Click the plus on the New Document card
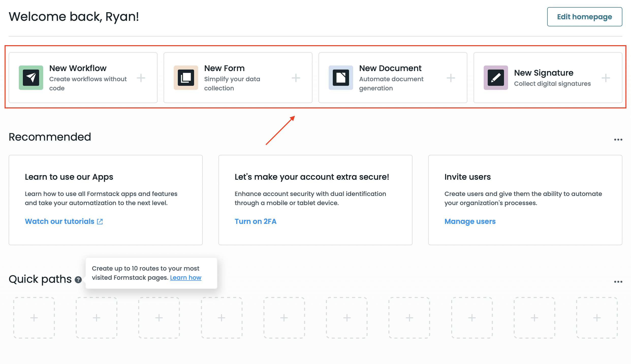 pyautogui.click(x=451, y=78)
